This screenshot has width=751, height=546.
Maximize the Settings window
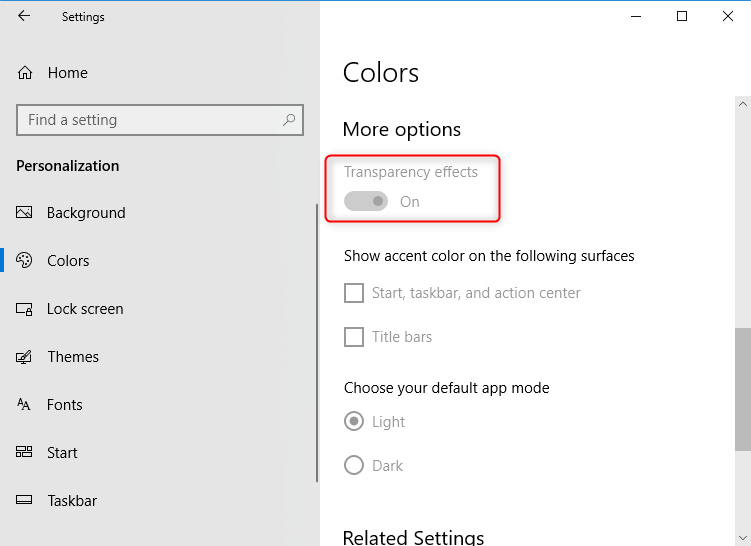pyautogui.click(x=682, y=16)
